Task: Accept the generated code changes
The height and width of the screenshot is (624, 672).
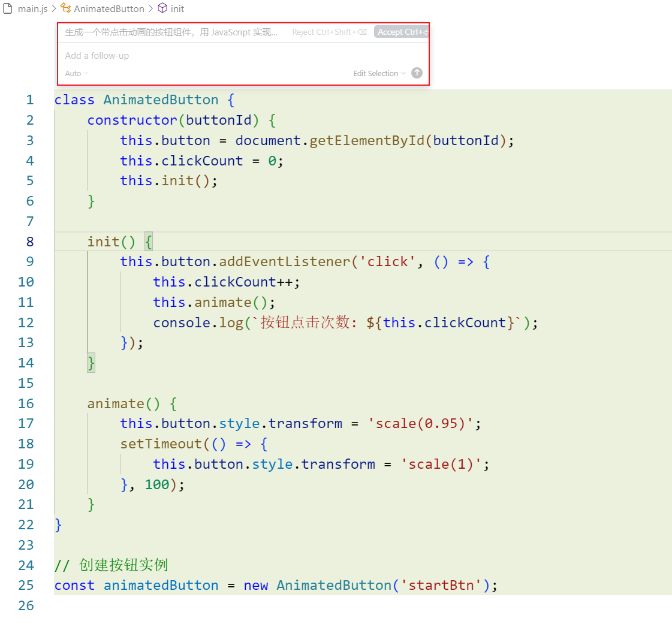Action: (x=402, y=32)
